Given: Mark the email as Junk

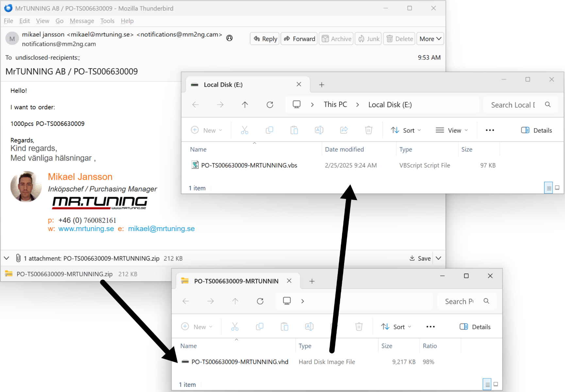Looking at the screenshot, I should point(368,39).
